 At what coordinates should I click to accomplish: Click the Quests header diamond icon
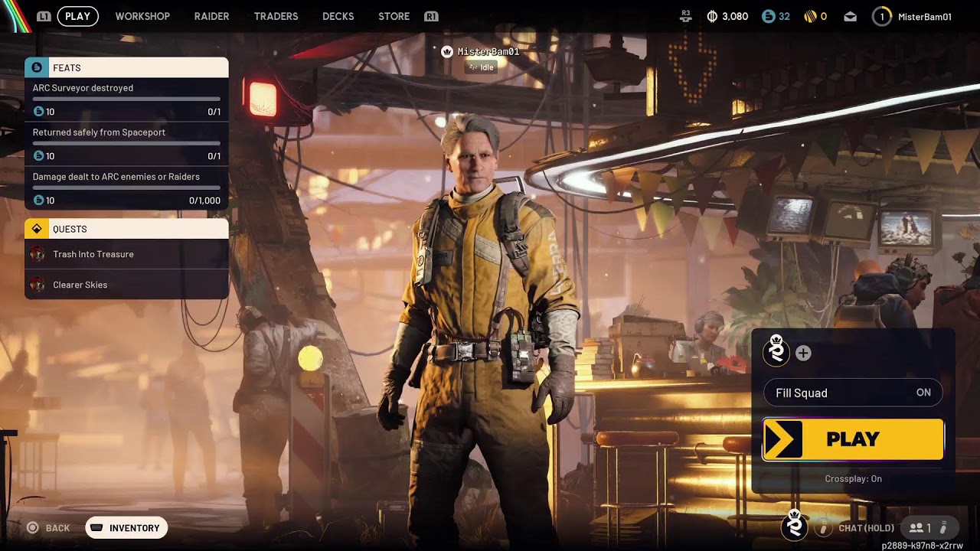37,229
